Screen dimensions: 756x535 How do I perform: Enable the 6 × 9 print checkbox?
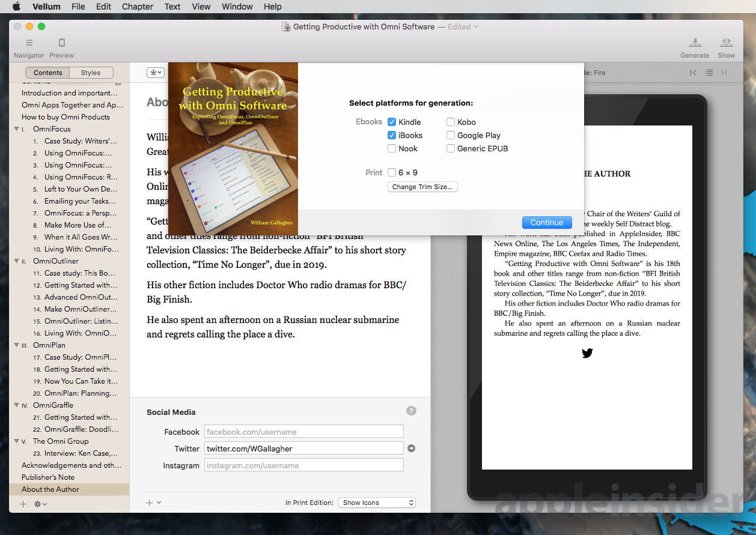coord(392,172)
